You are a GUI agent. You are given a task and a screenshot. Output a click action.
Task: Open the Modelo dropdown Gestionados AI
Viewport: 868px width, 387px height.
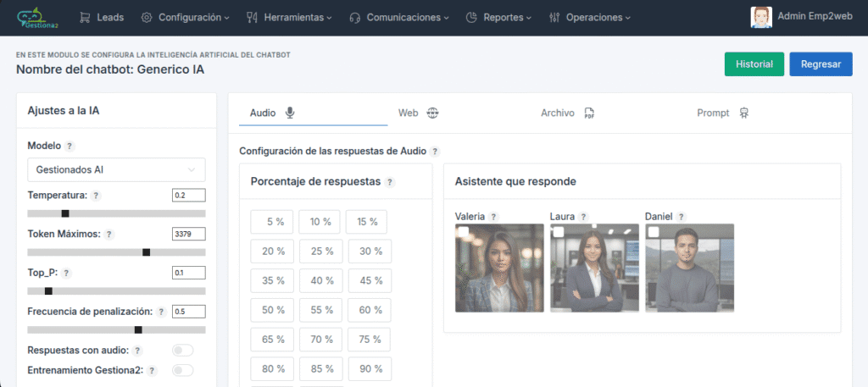point(116,170)
